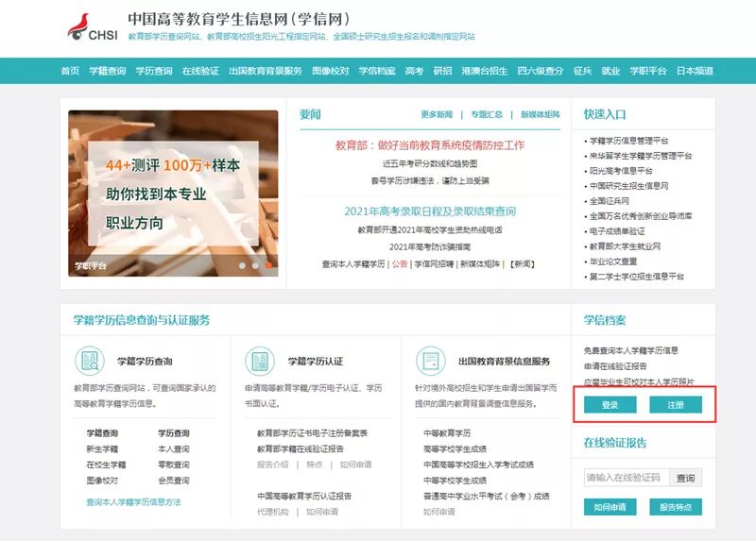Open 2021年高考录取日程及录取结果查询 headline

[430, 211]
